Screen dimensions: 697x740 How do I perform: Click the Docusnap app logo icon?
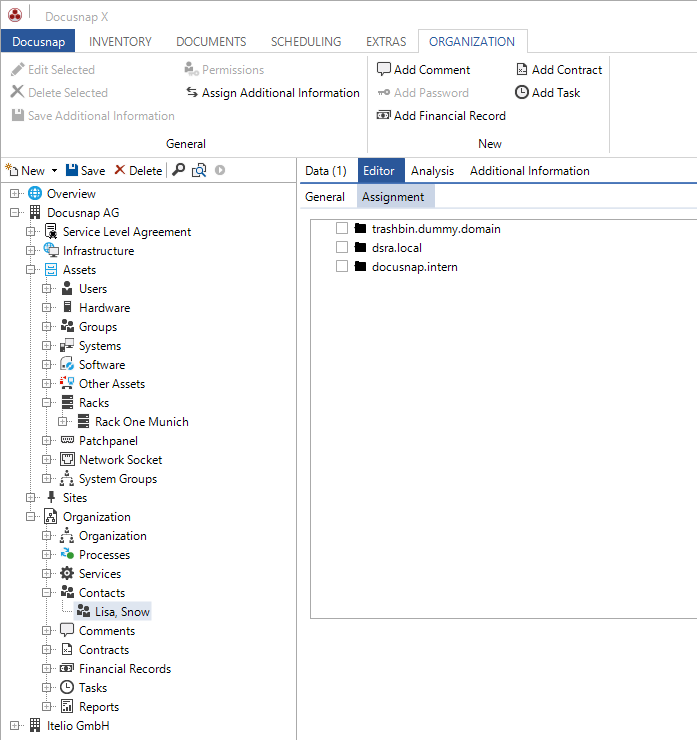(x=15, y=15)
